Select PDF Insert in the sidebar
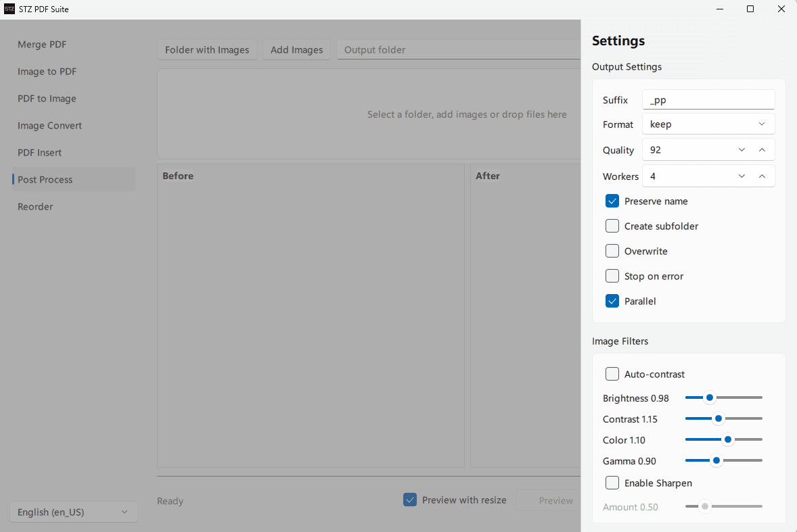Screen dimensions: 797x532 (x=74, y=152)
